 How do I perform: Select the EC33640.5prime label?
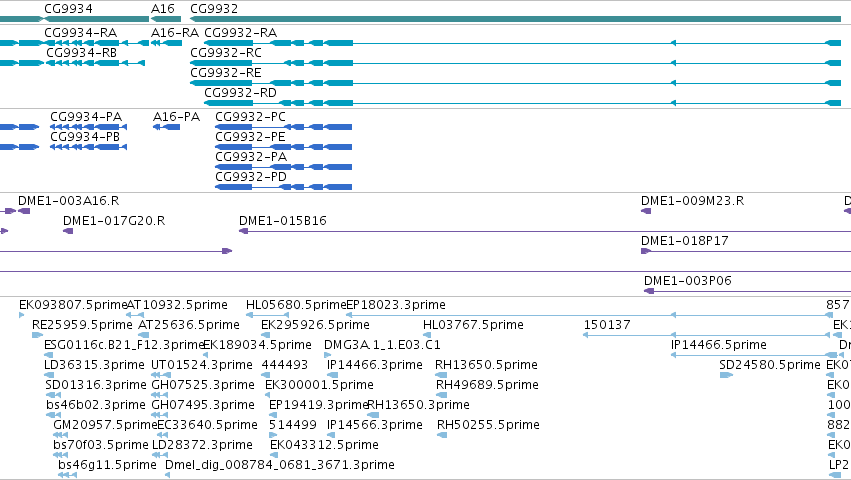coord(207,425)
